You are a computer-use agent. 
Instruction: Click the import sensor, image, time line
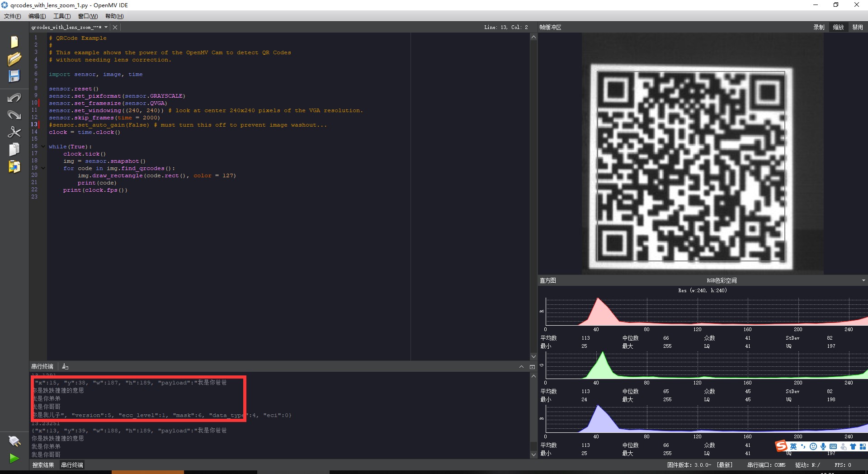point(96,74)
